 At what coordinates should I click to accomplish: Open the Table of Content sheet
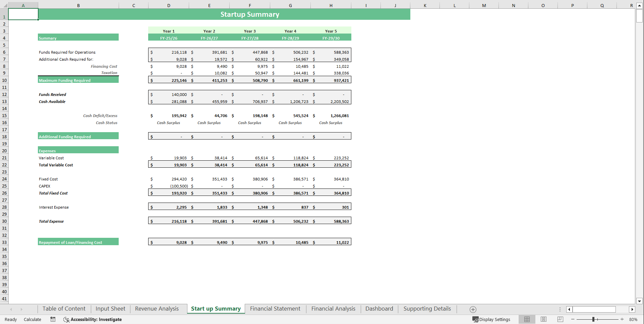pos(64,309)
